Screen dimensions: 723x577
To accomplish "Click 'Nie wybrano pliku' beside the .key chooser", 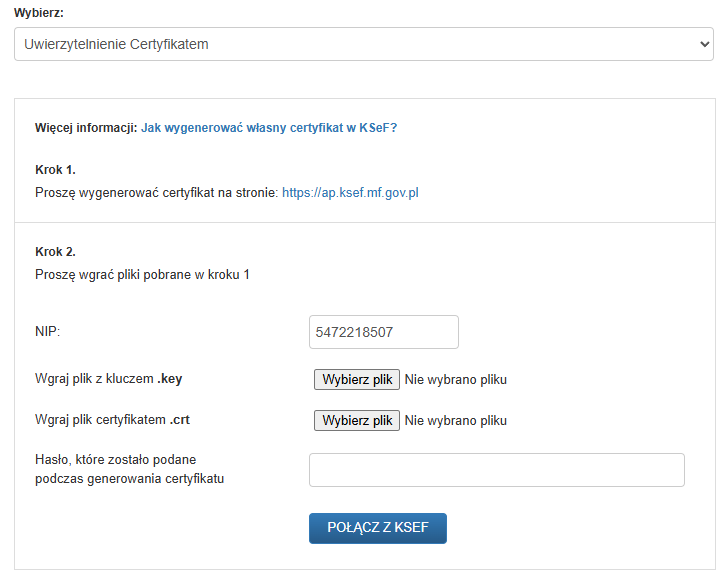I will point(456,380).
